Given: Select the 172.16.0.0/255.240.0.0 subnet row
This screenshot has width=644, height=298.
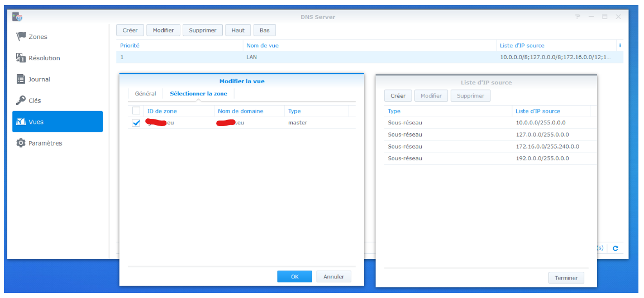Looking at the screenshot, I should pos(486,146).
